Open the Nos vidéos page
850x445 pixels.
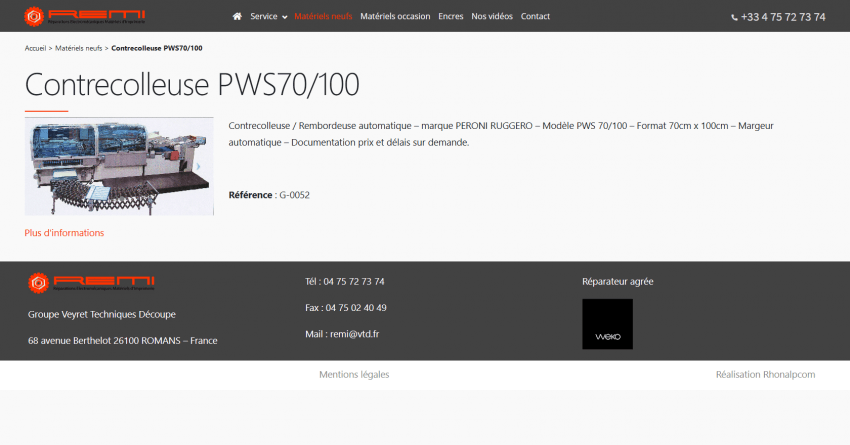[x=492, y=16]
